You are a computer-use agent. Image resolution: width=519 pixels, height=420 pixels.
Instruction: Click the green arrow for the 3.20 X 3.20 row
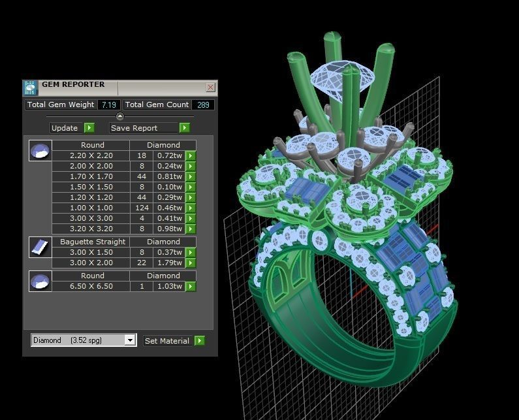[x=191, y=229]
